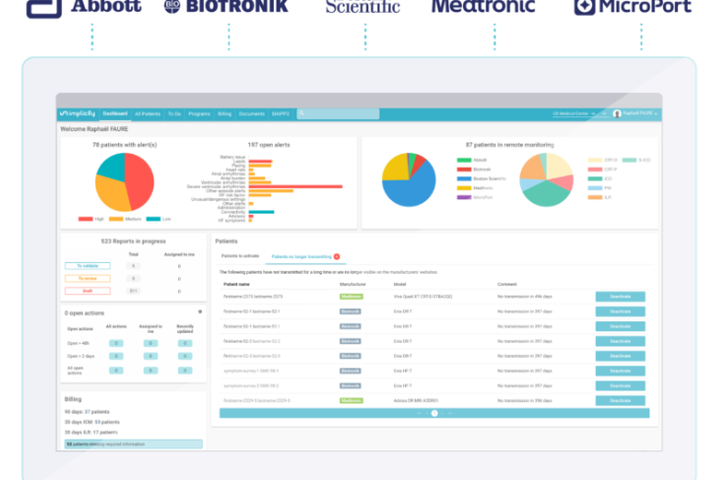Click the Manufacturer column header
Screen dimensions: 720x480
point(353,284)
